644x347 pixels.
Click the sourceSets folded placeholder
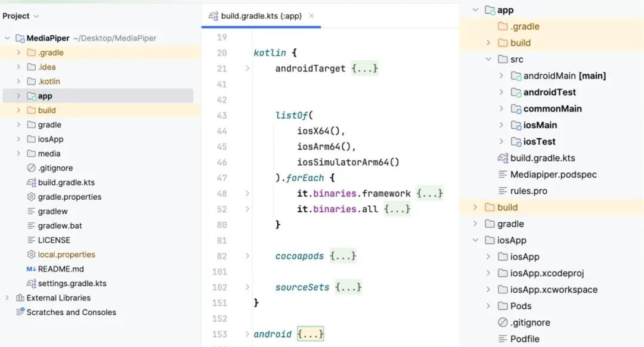[x=348, y=287]
